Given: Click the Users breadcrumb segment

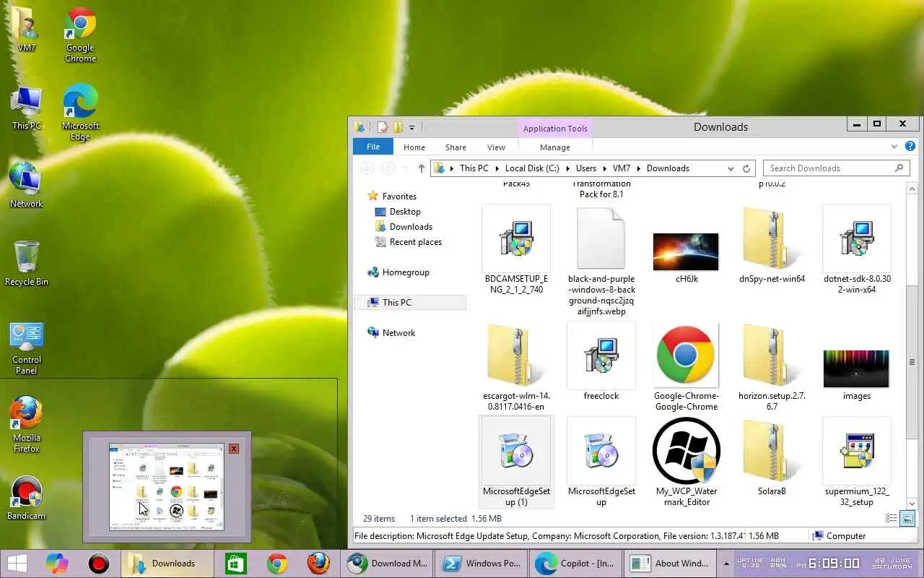Looking at the screenshot, I should click(x=585, y=168).
